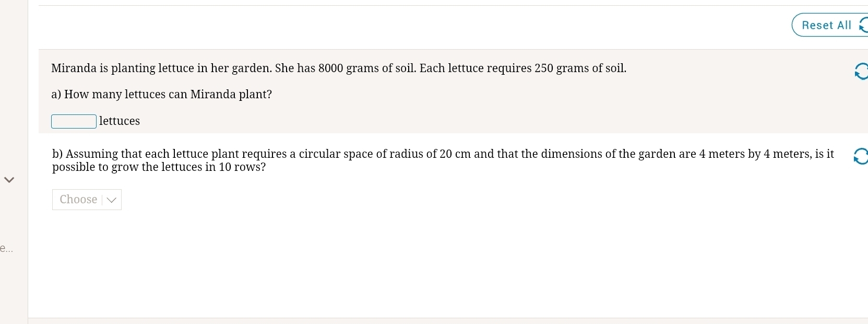This screenshot has height=324, width=868.
Task: Click the Reset All button
Action: pos(830,25)
